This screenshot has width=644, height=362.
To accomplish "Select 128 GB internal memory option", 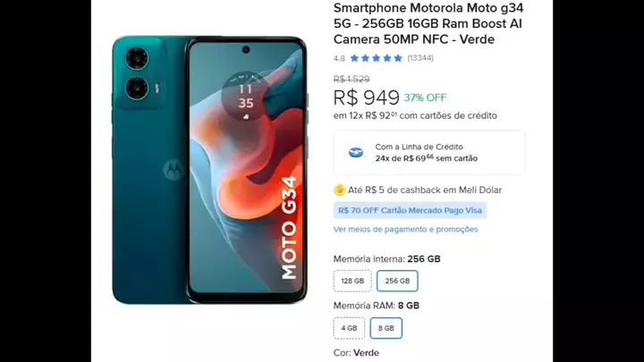I will (352, 281).
